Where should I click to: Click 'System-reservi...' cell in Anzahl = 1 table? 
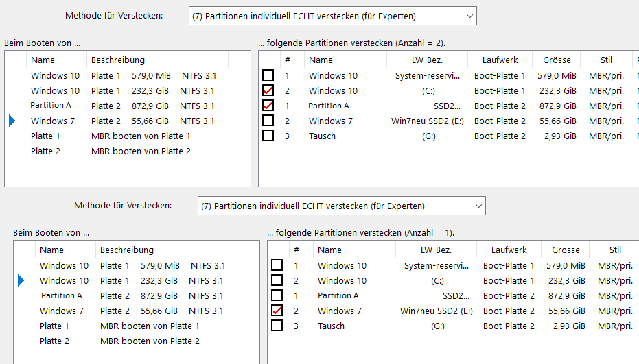pyautogui.click(x=437, y=265)
